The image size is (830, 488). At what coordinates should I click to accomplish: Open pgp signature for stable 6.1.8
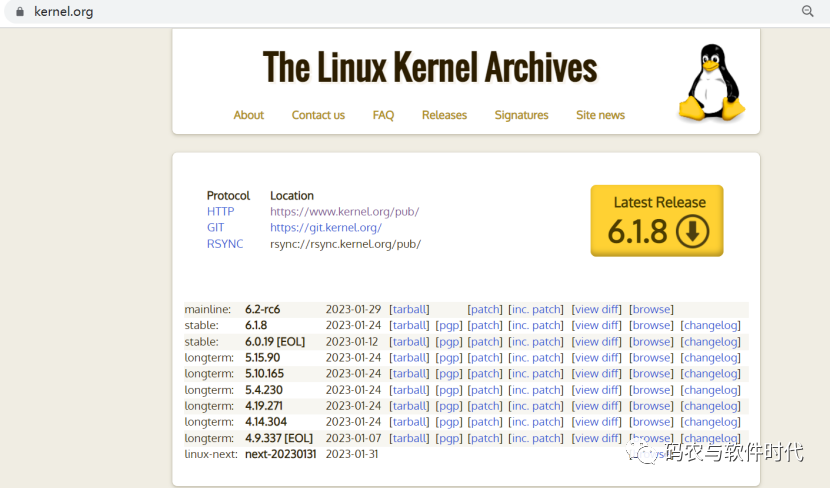click(x=449, y=325)
